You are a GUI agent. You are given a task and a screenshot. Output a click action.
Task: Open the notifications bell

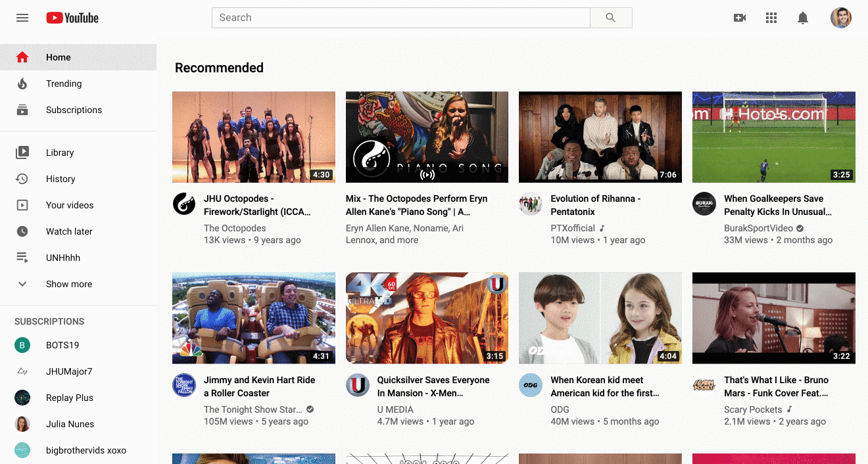[803, 18]
